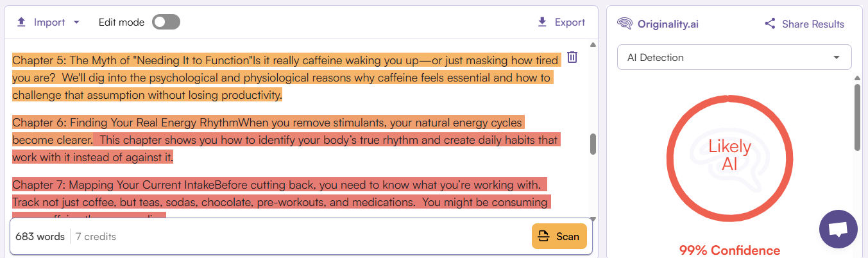Open the Share Results link
Viewport: 868px width, 258px height.
[813, 24]
